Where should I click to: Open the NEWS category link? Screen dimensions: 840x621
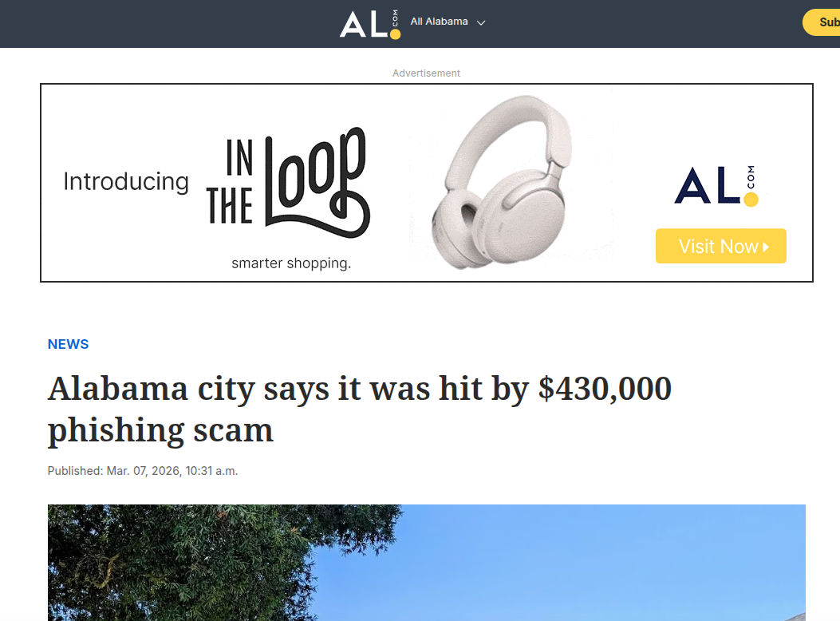(68, 344)
